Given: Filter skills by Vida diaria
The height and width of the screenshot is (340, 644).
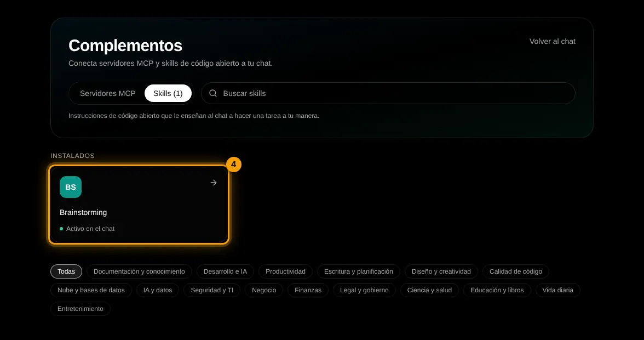Looking at the screenshot, I should (x=557, y=290).
